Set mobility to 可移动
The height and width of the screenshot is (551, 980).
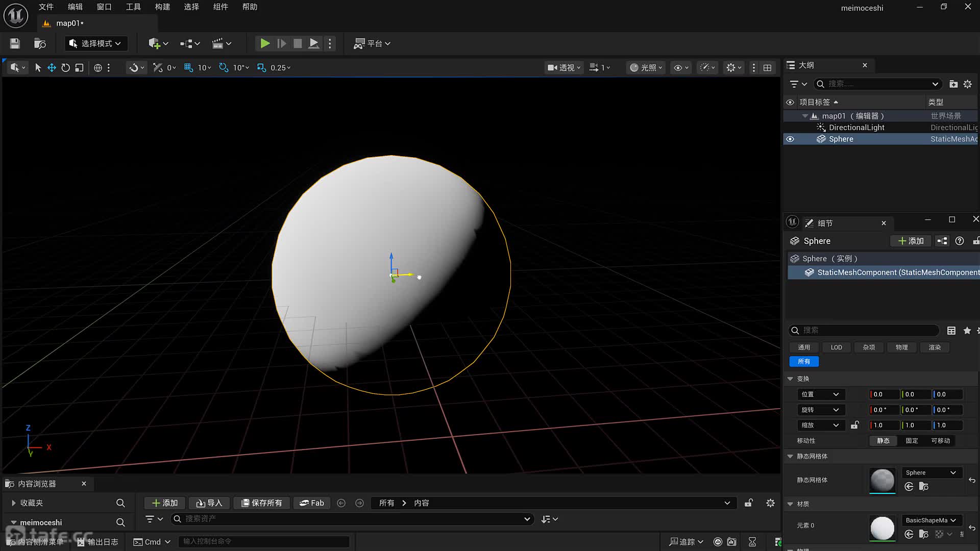940,440
